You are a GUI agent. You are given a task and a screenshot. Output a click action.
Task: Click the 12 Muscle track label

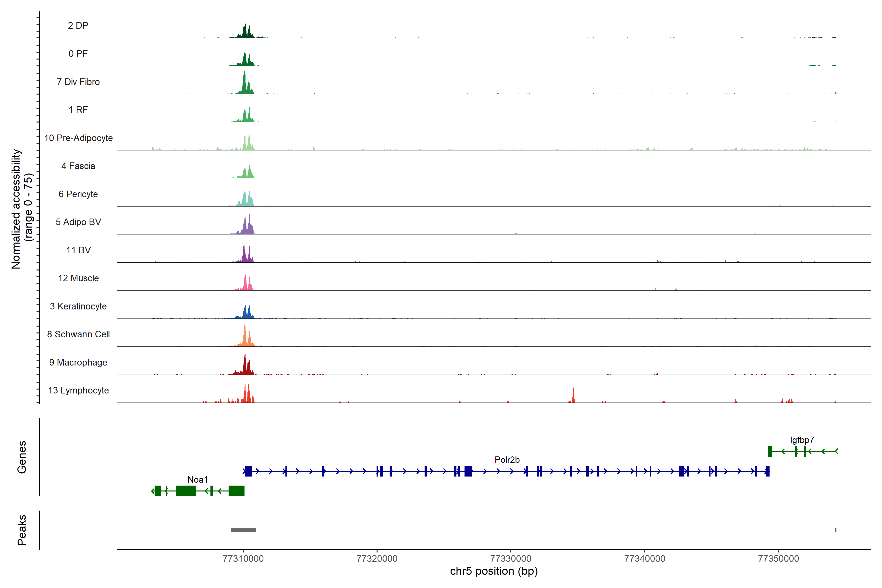click(78, 278)
